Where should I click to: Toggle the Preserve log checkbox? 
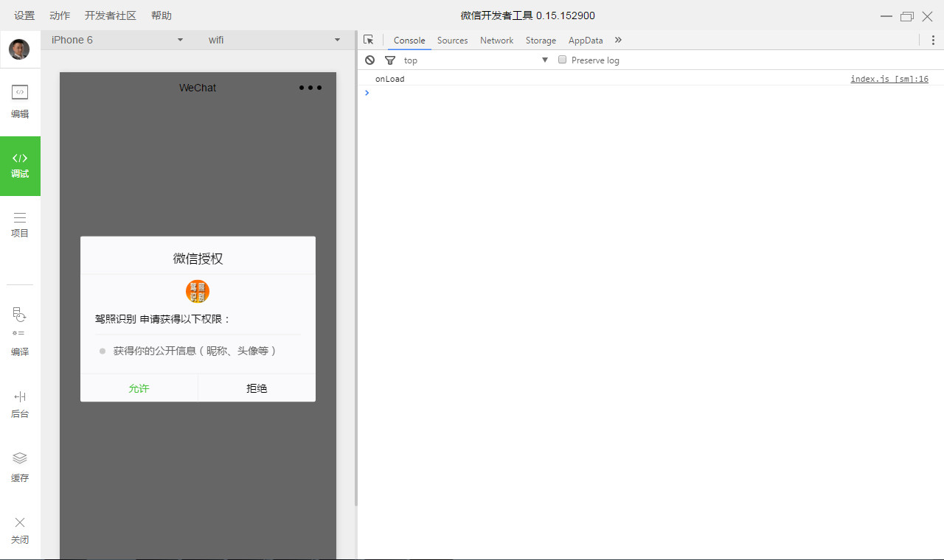click(562, 60)
